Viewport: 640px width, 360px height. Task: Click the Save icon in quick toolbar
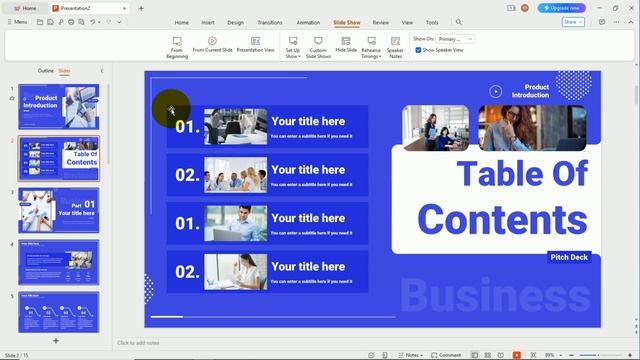[x=50, y=22]
